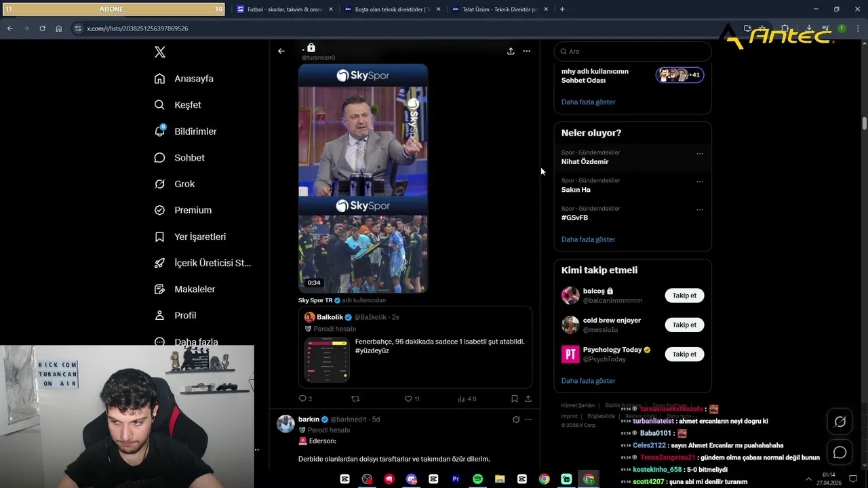Open balcoş profile avatar
868x488 pixels.
pos(570,296)
